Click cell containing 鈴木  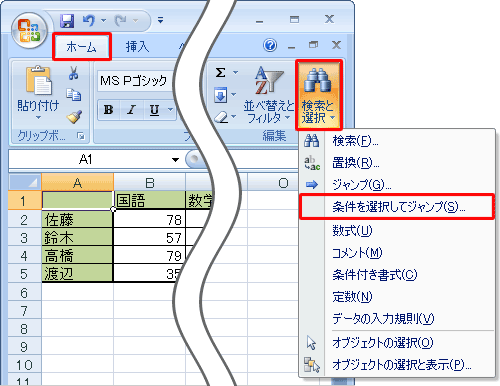coord(77,237)
